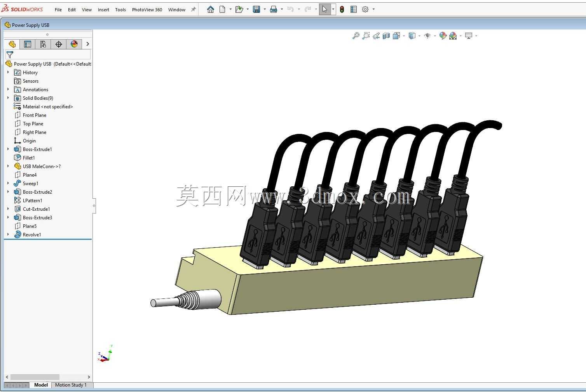Expand the Annotations folder

[x=8, y=89]
